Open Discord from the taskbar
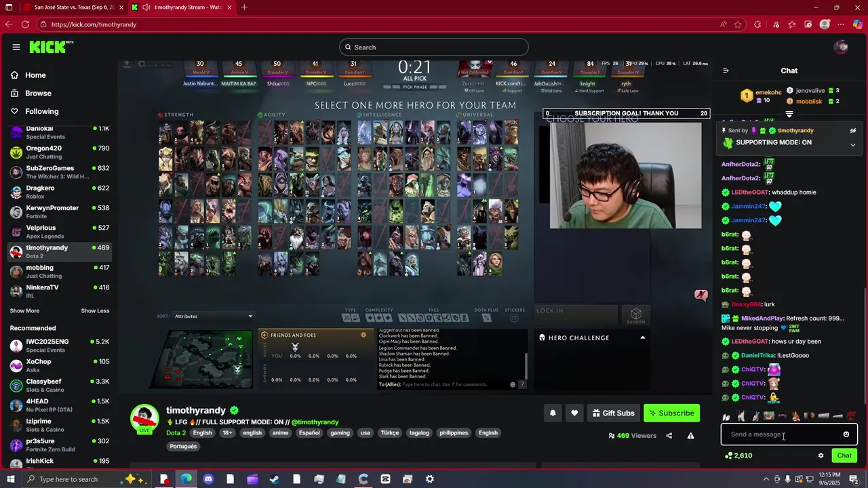Viewport: 868px width, 488px height. [208, 479]
